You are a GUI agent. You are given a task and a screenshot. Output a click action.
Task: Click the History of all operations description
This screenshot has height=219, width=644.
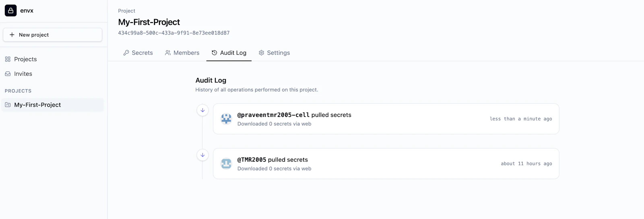tap(257, 90)
